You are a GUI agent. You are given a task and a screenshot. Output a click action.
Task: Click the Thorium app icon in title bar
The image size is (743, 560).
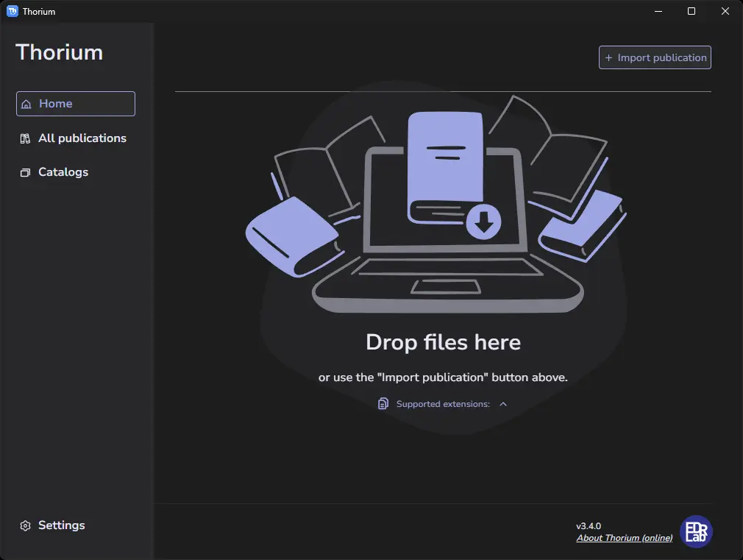(13, 11)
